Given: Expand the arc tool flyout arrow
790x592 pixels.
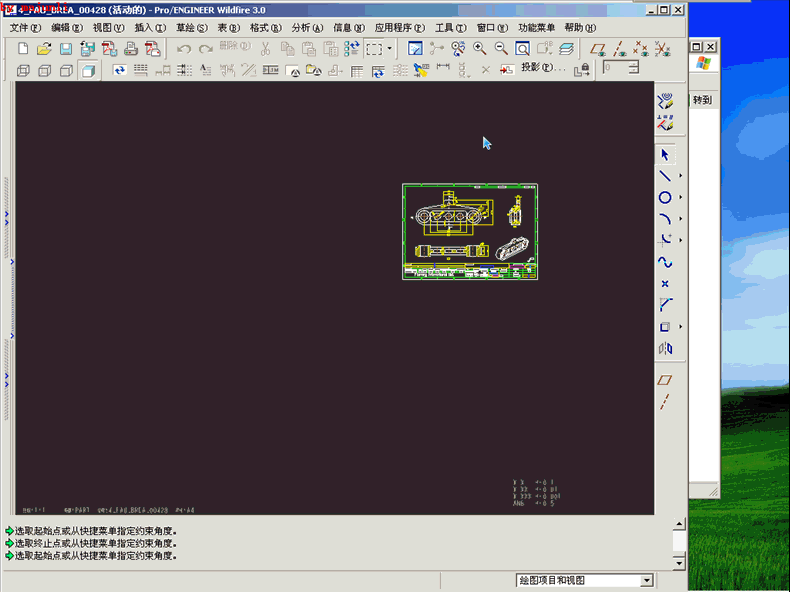Looking at the screenshot, I should (680, 219).
